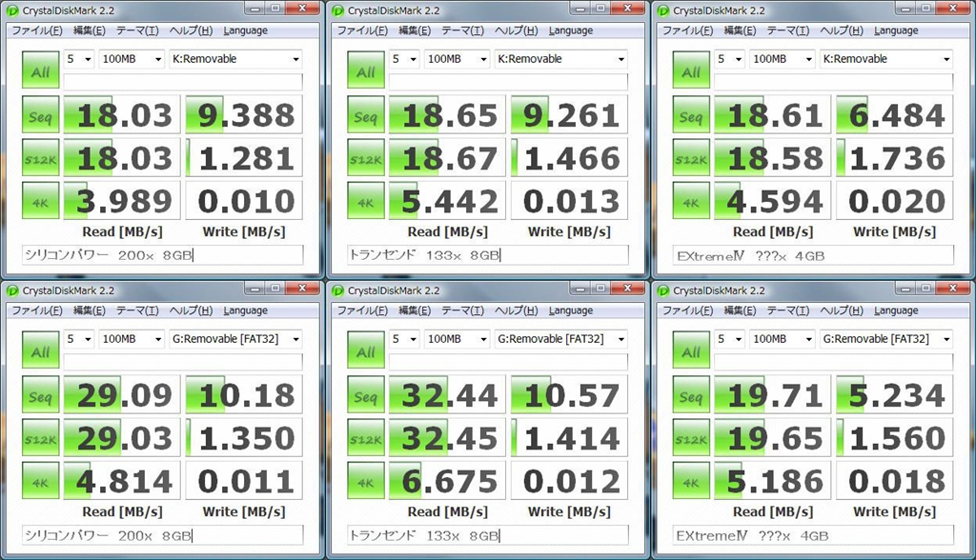The width and height of the screenshot is (976, 560).
Task: Click the 9.388 sequential write value
Action: (x=245, y=114)
